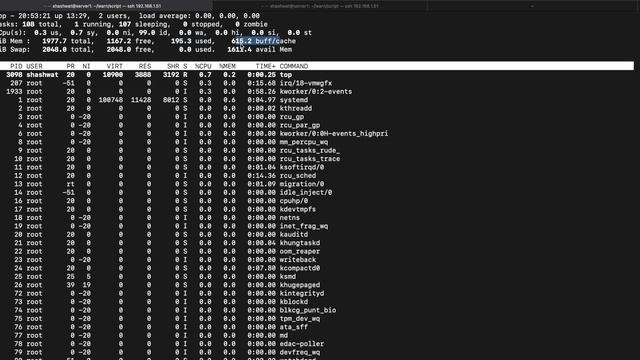The width and height of the screenshot is (640, 360).
Task: Click systemd's VIRT value 180748
Action: pos(111,100)
